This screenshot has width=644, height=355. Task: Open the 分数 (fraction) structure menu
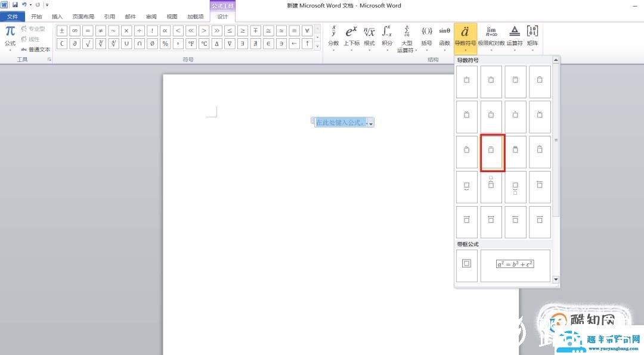[333, 36]
